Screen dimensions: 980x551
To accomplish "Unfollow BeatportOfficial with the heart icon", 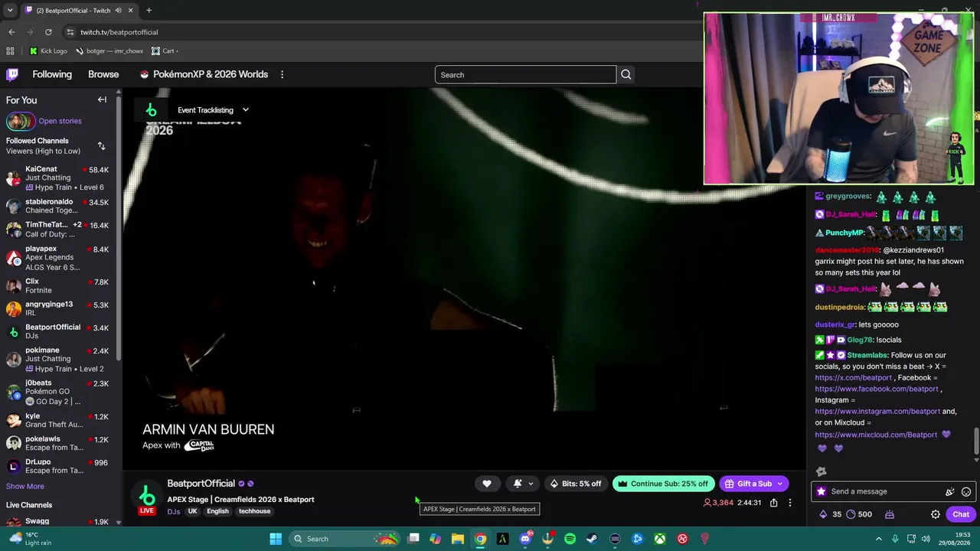I will (487, 484).
